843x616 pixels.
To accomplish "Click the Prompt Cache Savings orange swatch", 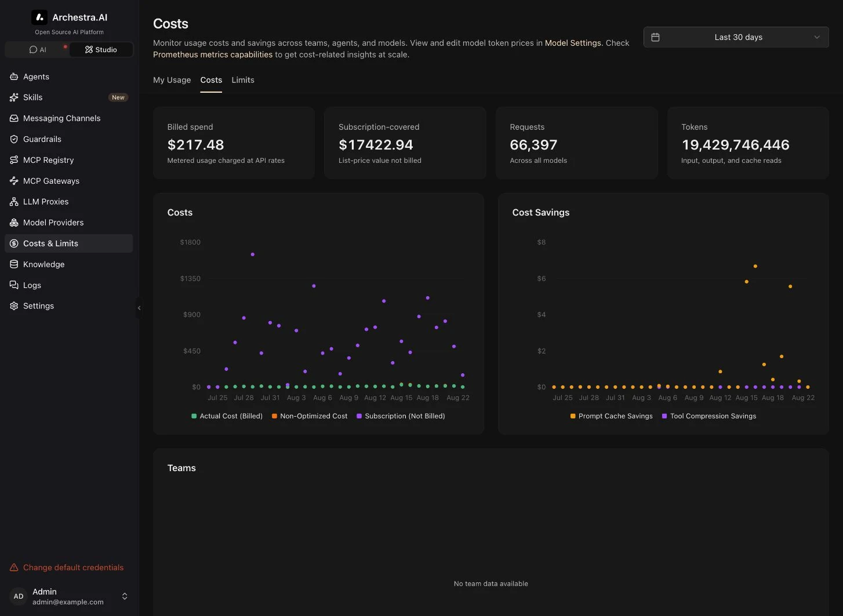I will pyautogui.click(x=573, y=416).
